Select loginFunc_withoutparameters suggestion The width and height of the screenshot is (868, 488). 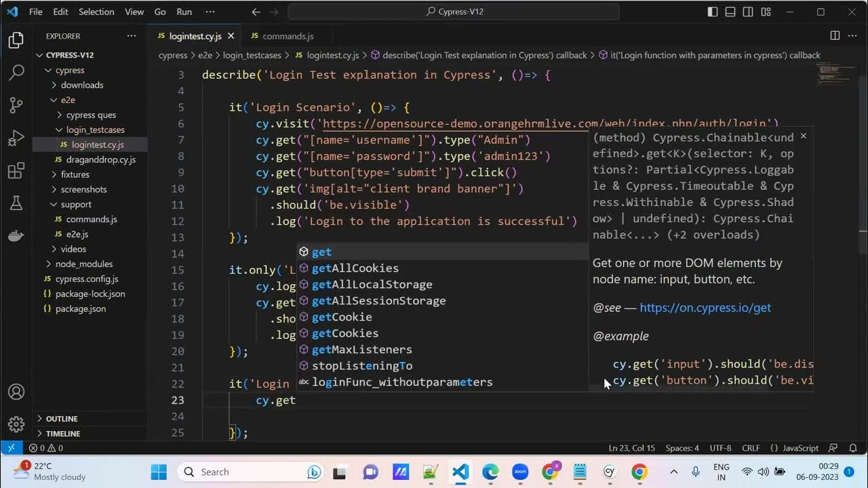pos(442,382)
